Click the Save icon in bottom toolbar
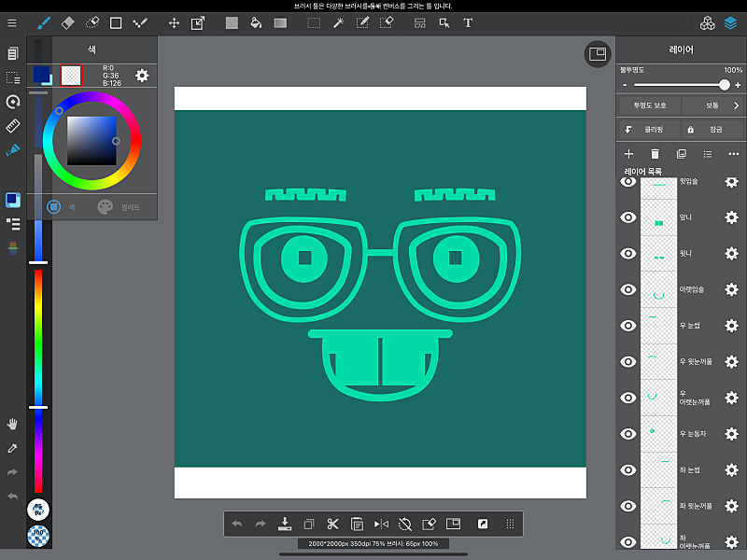Screen dimensions: 747x560 click(286, 524)
